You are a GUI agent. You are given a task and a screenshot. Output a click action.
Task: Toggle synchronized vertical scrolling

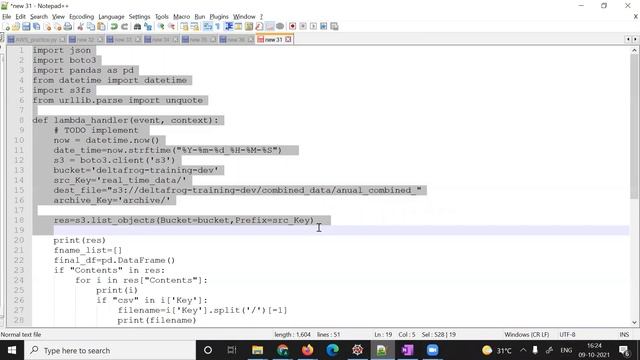pos(184,27)
